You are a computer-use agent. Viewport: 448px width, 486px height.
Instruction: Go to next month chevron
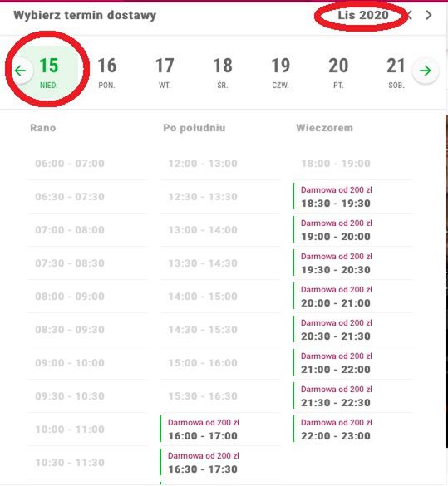[429, 15]
